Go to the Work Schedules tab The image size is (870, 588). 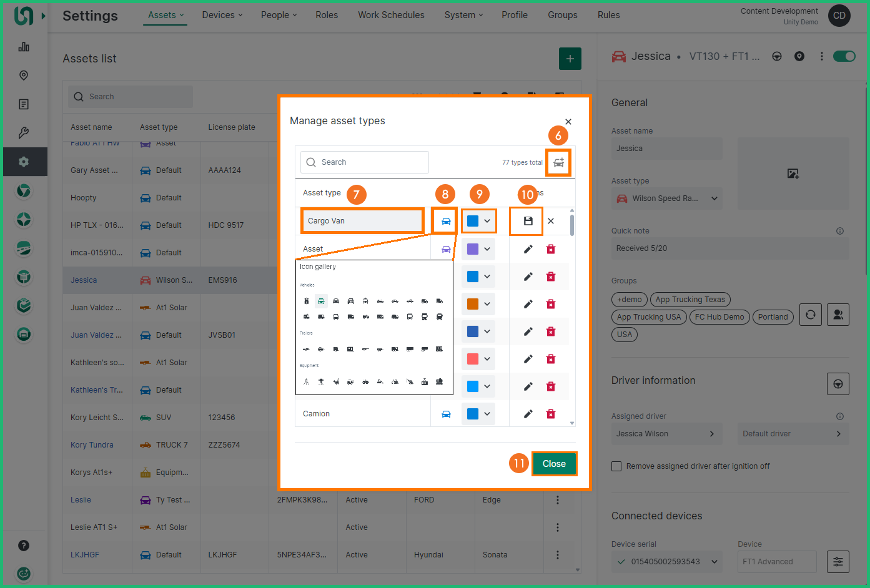tap(391, 15)
